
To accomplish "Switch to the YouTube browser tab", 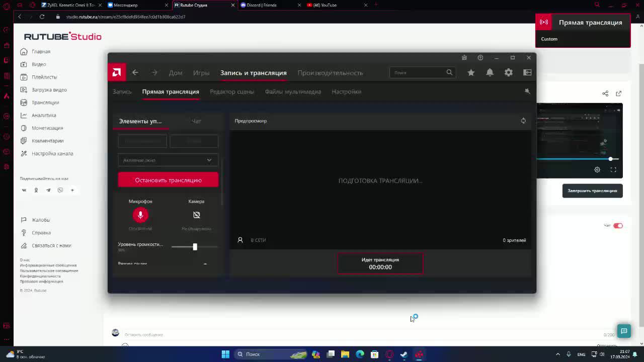I will point(337,5).
